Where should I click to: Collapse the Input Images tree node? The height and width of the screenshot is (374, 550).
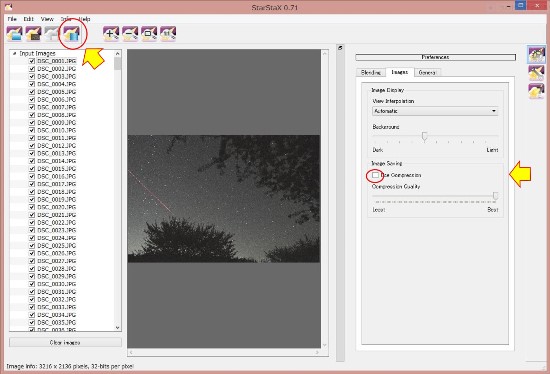point(14,53)
